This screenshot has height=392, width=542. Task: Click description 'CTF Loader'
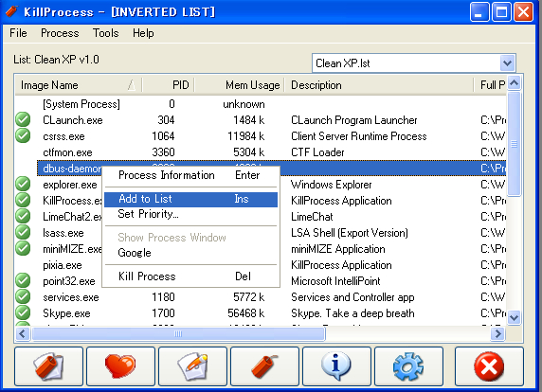317,152
